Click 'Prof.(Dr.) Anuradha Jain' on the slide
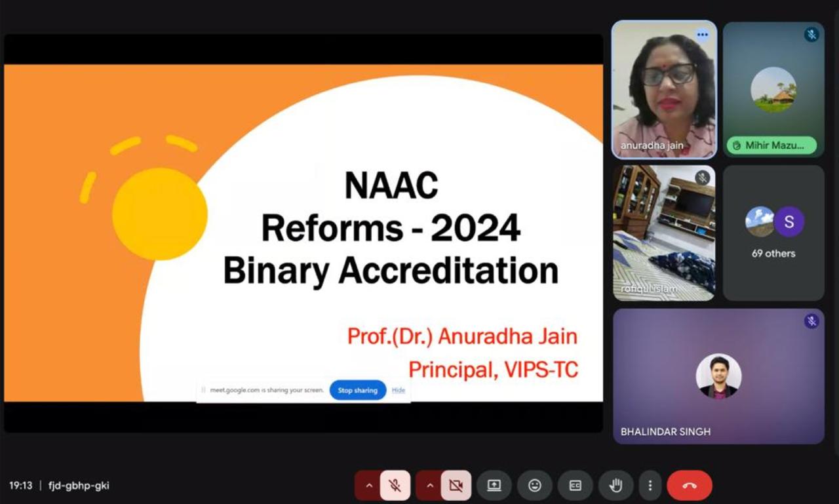This screenshot has width=839, height=504. pyautogui.click(x=462, y=336)
